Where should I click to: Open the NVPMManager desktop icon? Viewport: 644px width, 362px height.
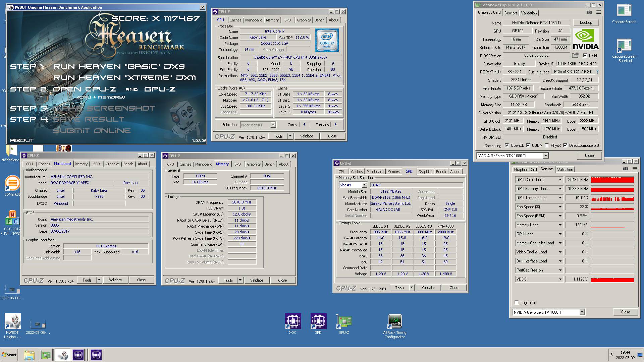[x=10, y=154]
